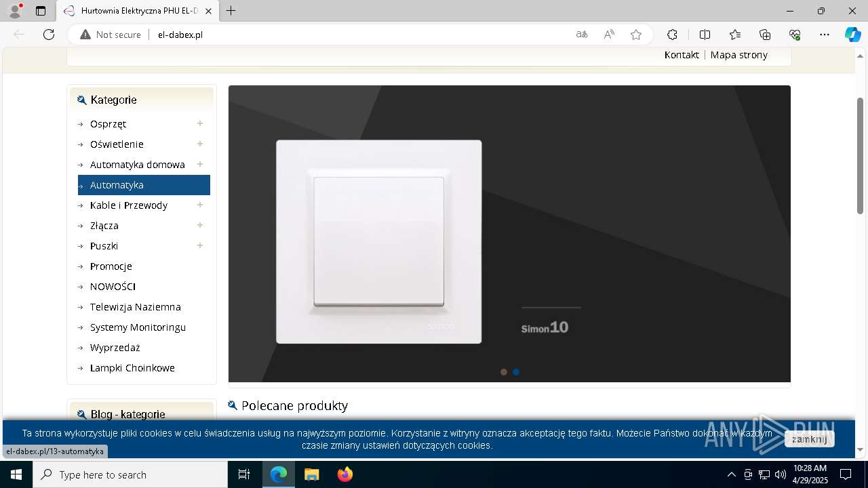Refresh the page
The width and height of the screenshot is (868, 488).
tap(49, 35)
